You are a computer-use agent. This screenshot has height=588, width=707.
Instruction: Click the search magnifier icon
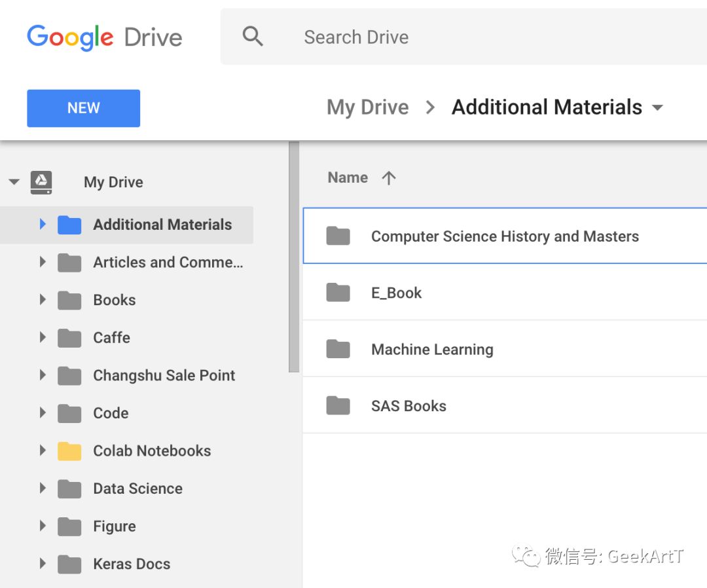(x=253, y=37)
